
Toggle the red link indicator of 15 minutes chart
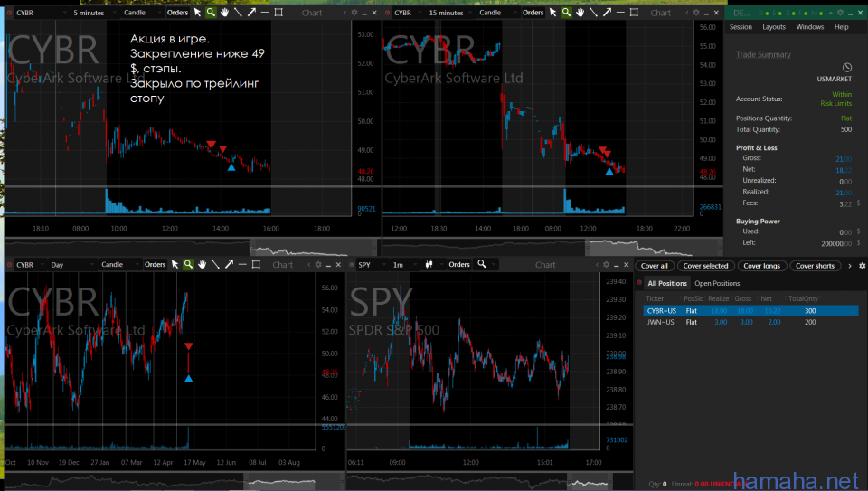[388, 12]
